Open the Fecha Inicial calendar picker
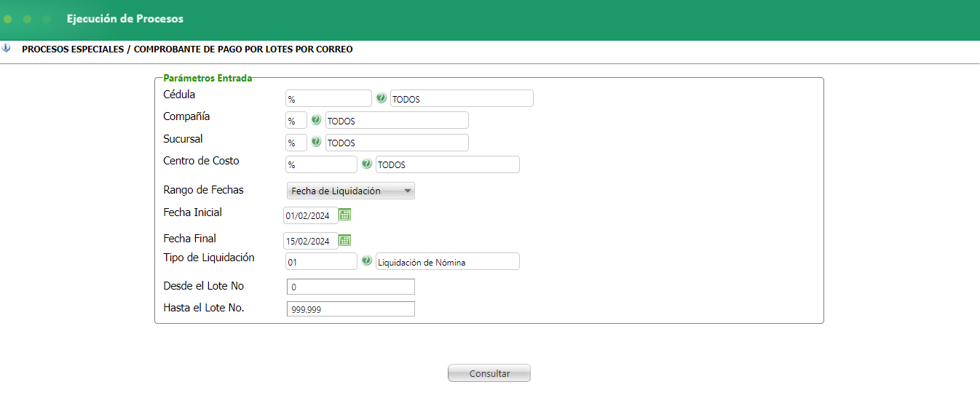The width and height of the screenshot is (980, 398). (345, 215)
